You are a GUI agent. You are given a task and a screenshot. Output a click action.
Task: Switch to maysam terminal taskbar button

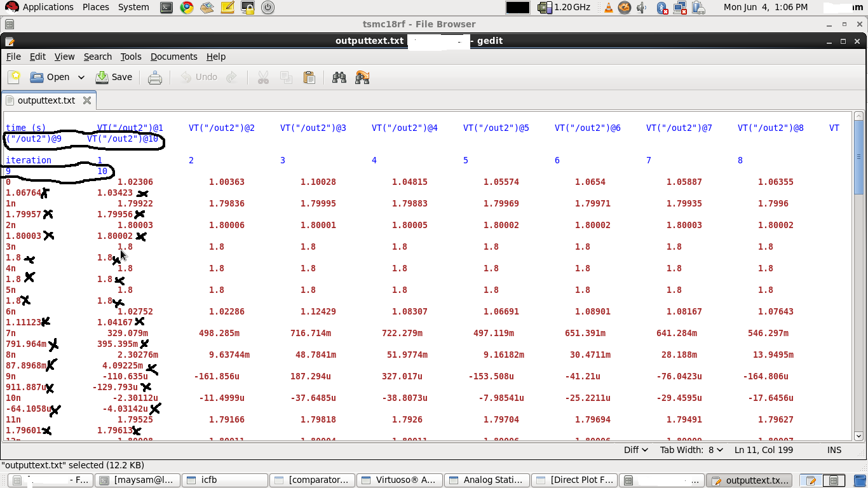pos(137,480)
